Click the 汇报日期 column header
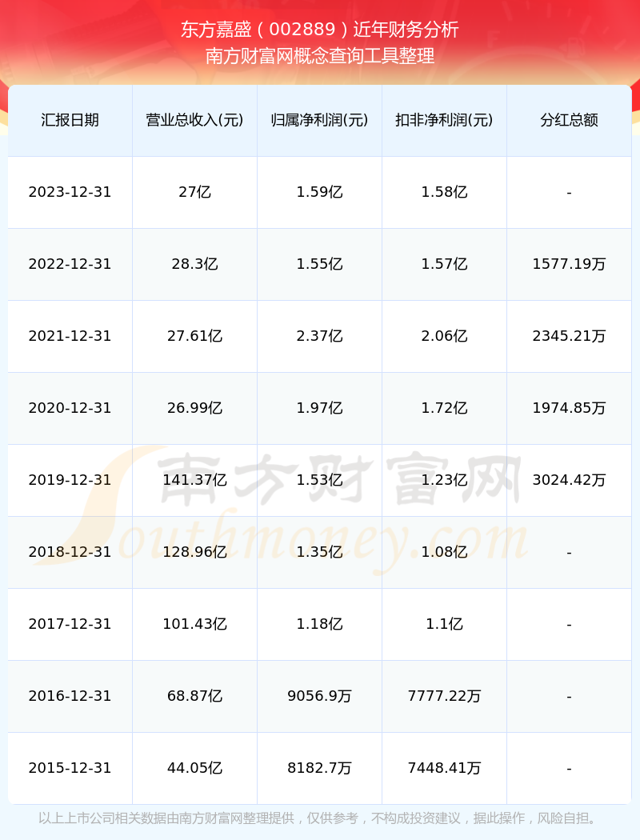 coord(70,120)
